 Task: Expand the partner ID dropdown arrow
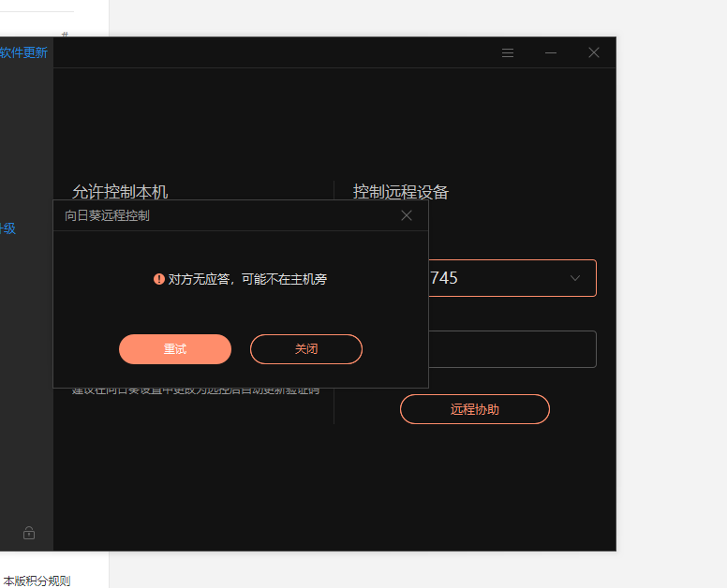pyautogui.click(x=575, y=278)
